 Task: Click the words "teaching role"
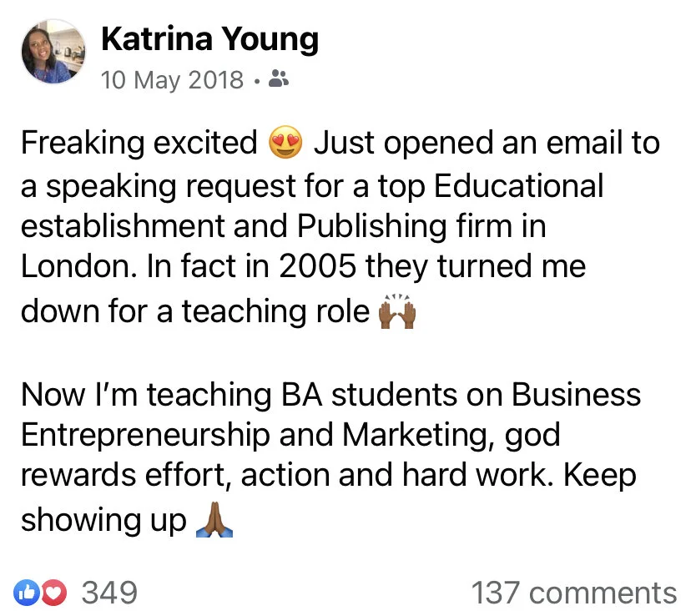tap(276, 311)
